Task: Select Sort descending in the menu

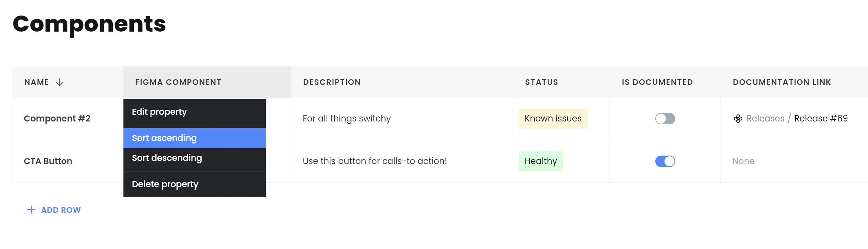Action: 195,158
